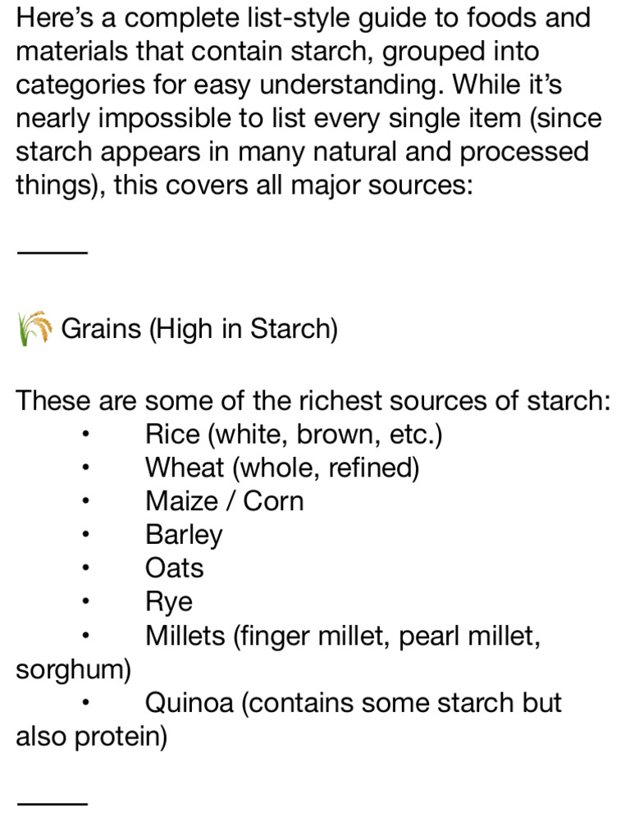Click the horizontal divider below the Quinoa item

tap(52, 802)
